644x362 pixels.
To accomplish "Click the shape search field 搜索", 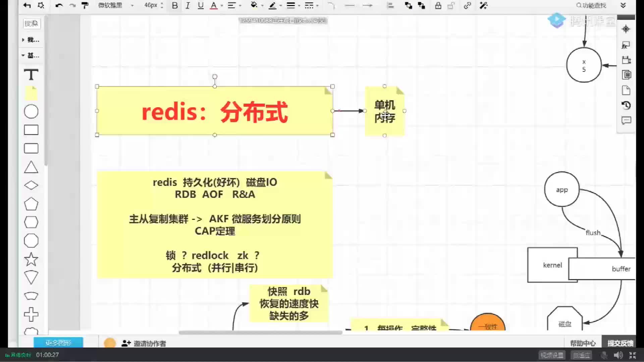I will point(32,23).
